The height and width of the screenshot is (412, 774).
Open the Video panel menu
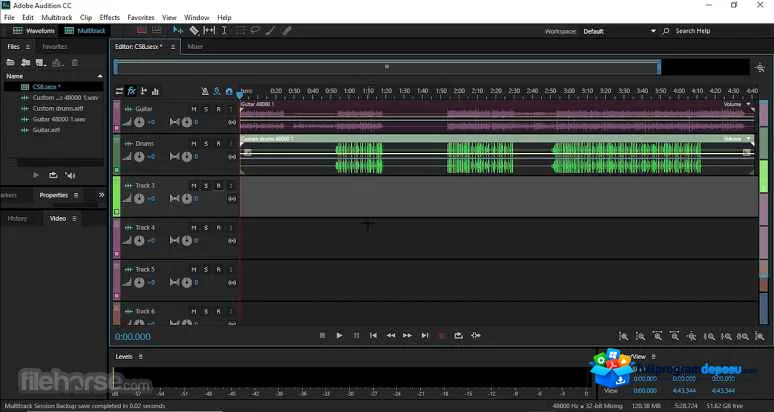pos(74,219)
